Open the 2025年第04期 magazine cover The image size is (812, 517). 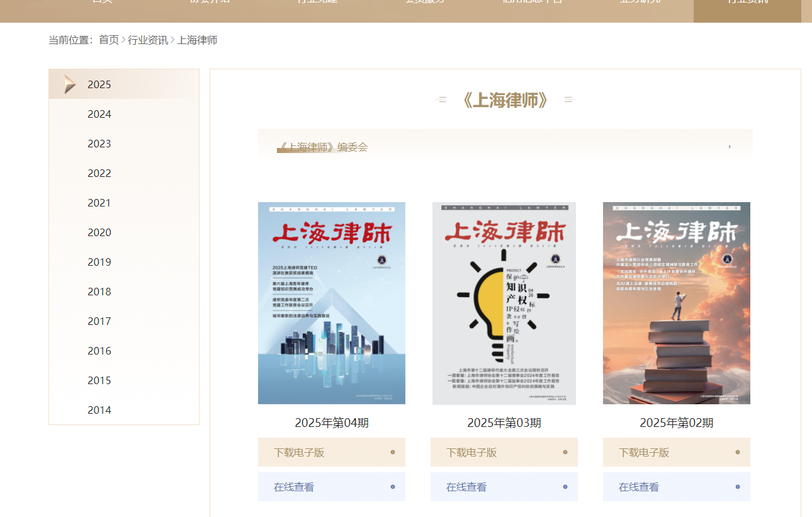(332, 303)
